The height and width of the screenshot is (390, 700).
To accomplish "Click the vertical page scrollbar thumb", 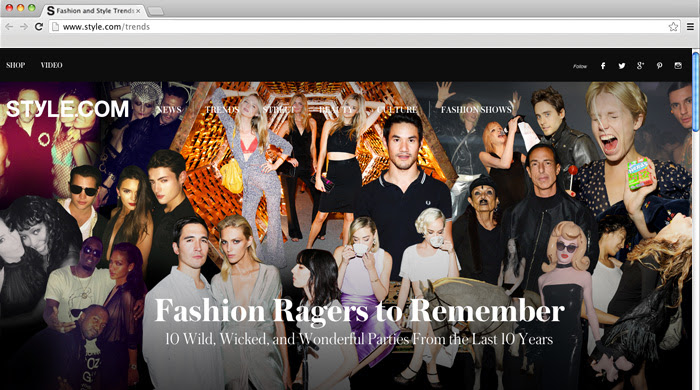I will point(696,91).
